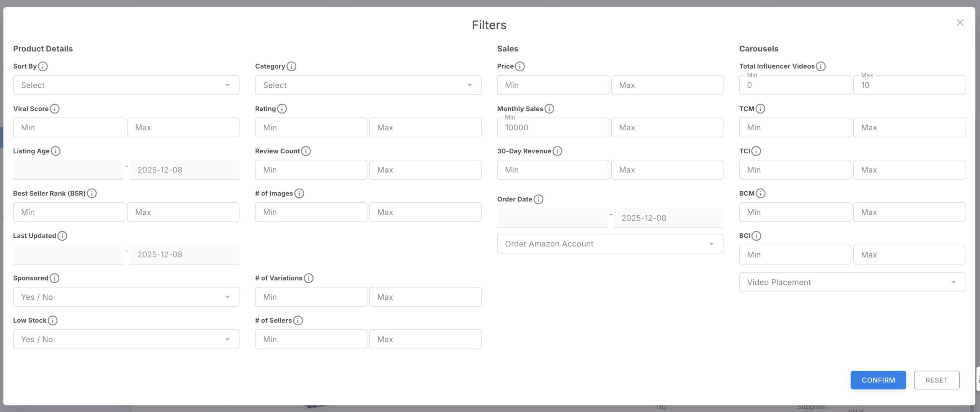Open the Listing Age info tooltip
Viewport: 980px width, 412px height.
pyautogui.click(x=56, y=151)
